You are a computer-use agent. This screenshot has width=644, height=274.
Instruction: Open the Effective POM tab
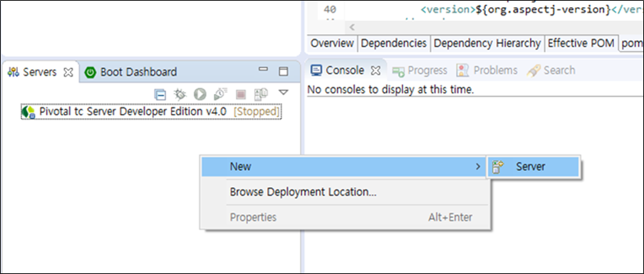581,43
